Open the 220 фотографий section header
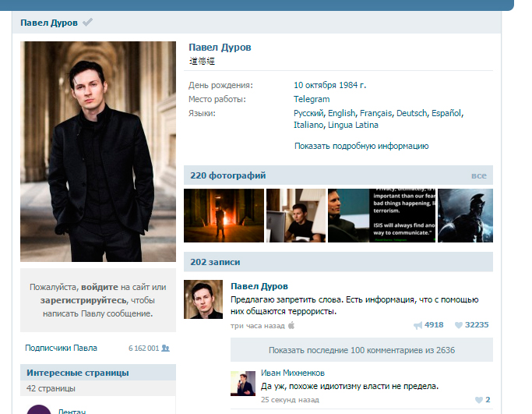Screen dimensions: 532x414 (228, 175)
